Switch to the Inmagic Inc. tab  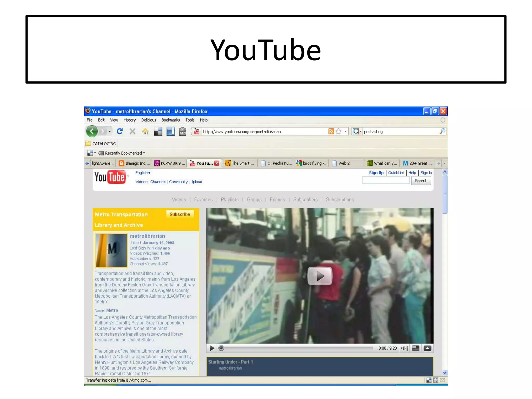pyautogui.click(x=134, y=163)
